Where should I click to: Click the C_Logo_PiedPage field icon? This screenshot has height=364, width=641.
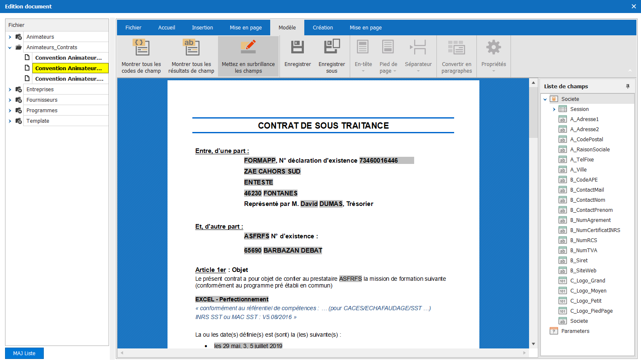[x=563, y=311]
